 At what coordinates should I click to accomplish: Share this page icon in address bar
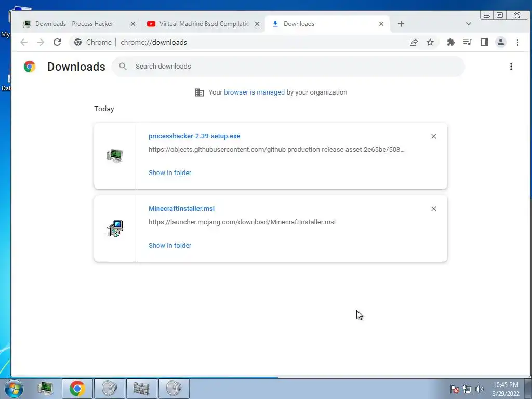(x=413, y=43)
